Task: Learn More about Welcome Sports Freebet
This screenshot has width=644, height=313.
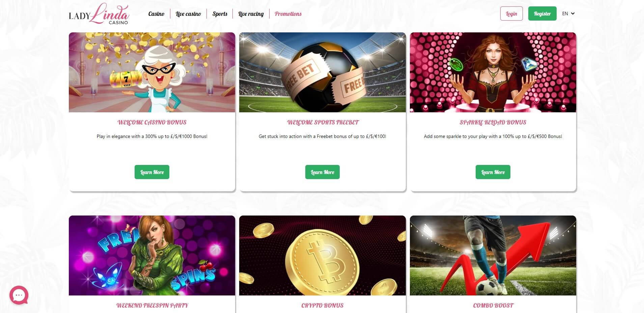Action: tap(323, 172)
